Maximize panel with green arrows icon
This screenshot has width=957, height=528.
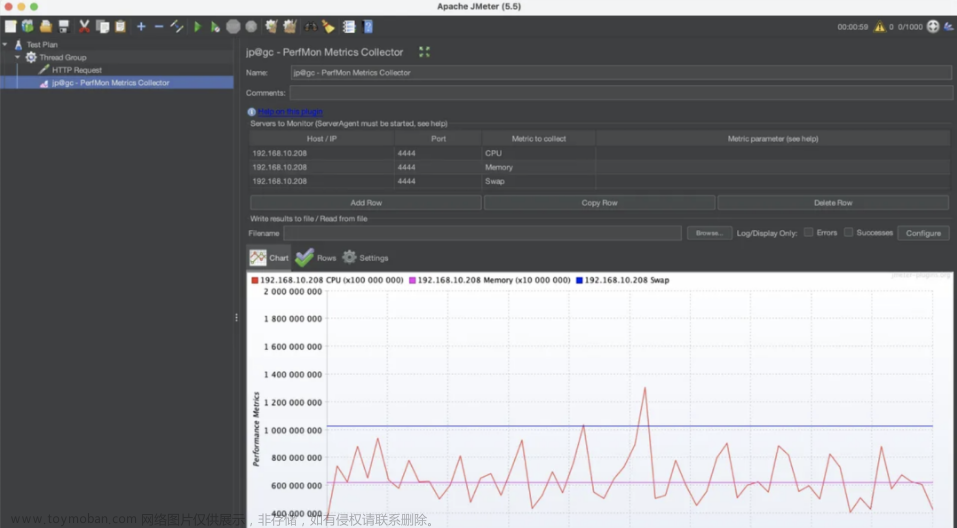(424, 52)
